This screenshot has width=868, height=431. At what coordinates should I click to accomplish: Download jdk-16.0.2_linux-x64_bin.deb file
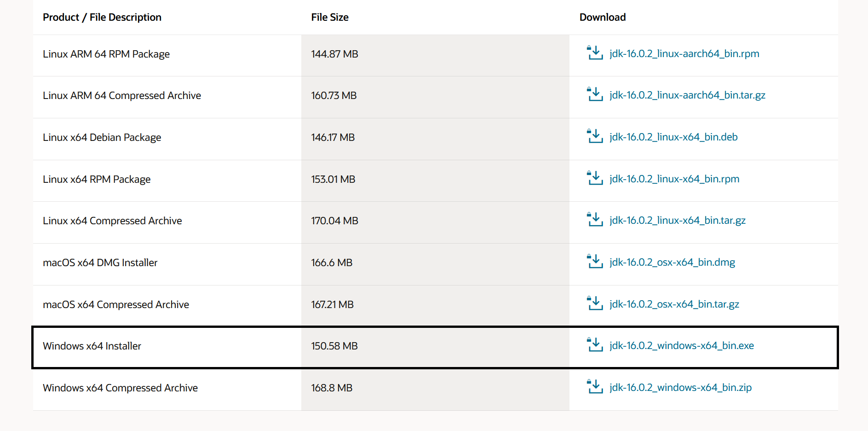click(x=673, y=137)
